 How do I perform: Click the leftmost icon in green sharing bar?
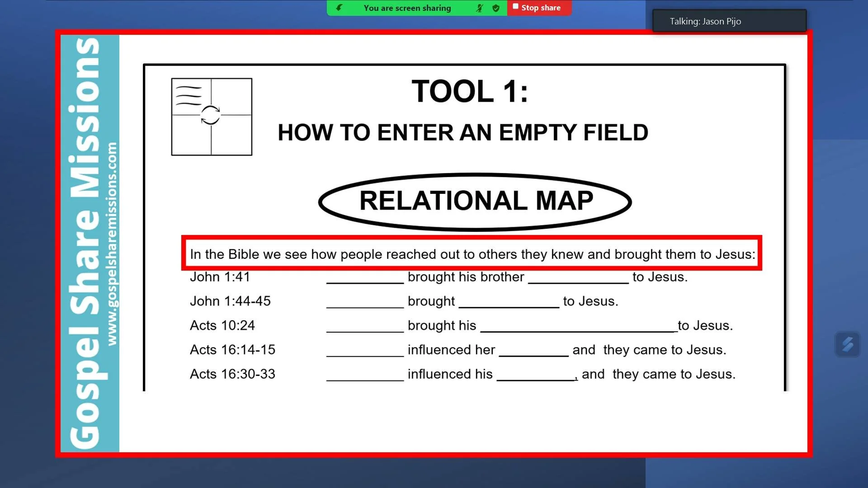(x=339, y=8)
